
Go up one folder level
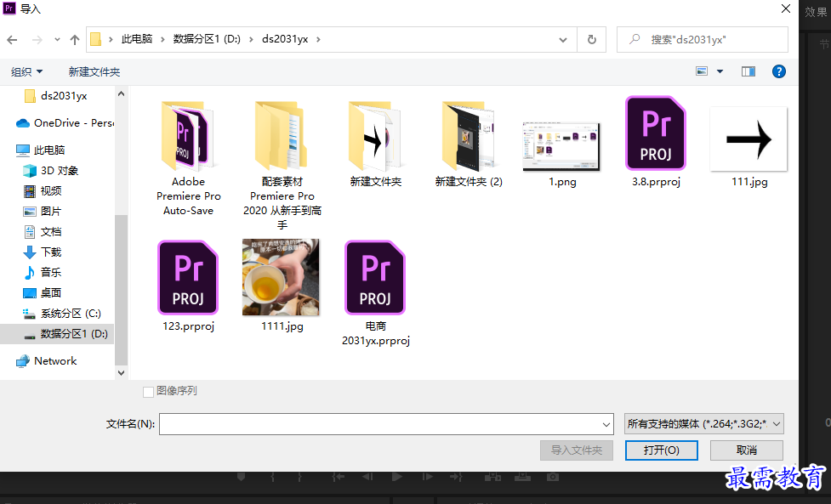pos(75,40)
